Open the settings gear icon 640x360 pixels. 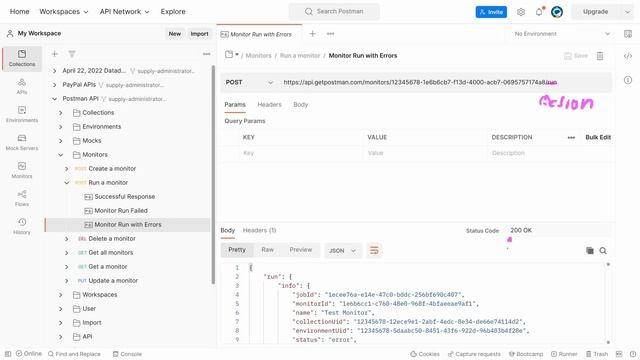pos(521,12)
